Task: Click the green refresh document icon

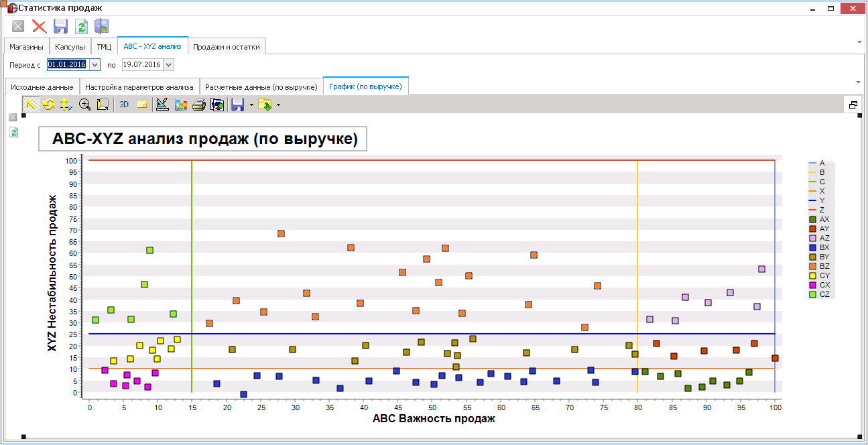Action: click(x=81, y=27)
